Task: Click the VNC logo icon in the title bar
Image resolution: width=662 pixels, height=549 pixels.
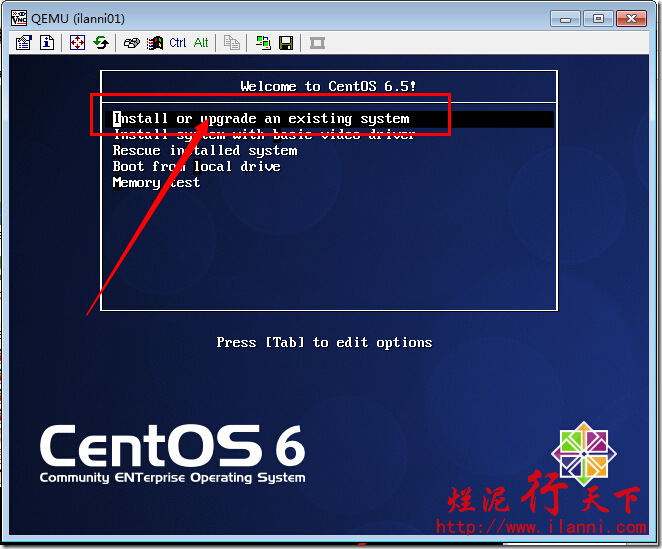Action: tap(19, 18)
